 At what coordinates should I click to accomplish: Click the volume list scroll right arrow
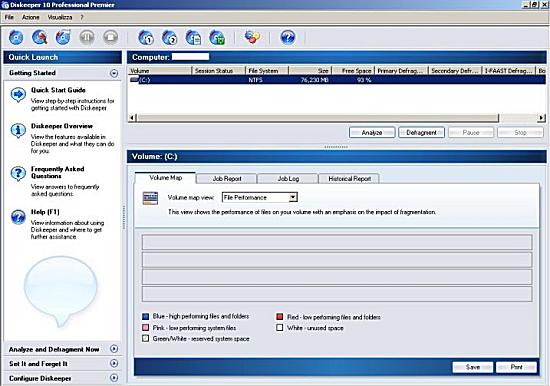click(x=542, y=118)
